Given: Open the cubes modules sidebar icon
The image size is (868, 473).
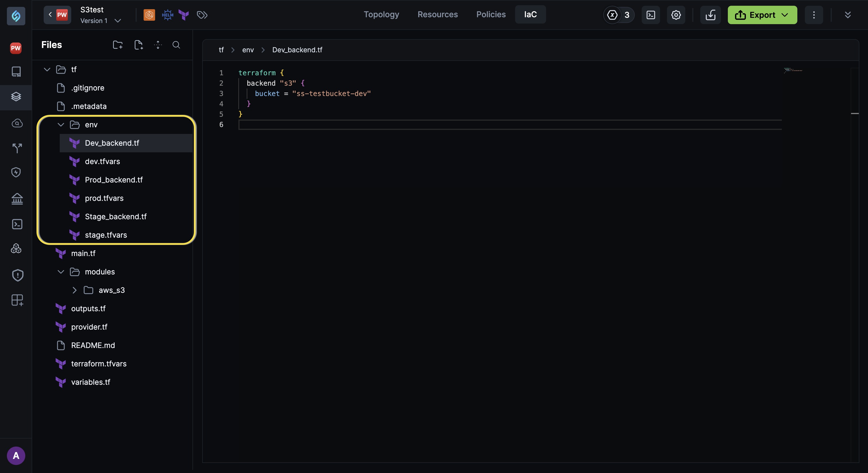Looking at the screenshot, I should click(16, 249).
